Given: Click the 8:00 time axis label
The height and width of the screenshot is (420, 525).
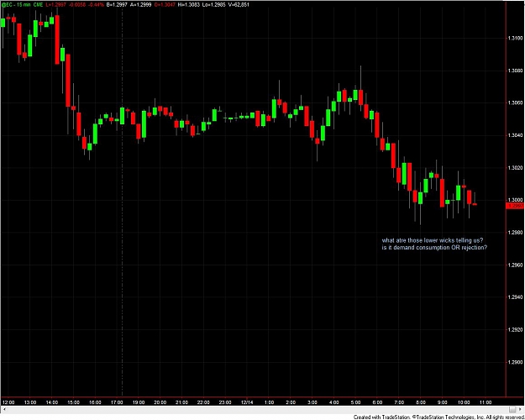Looking at the screenshot, I should click(421, 402).
